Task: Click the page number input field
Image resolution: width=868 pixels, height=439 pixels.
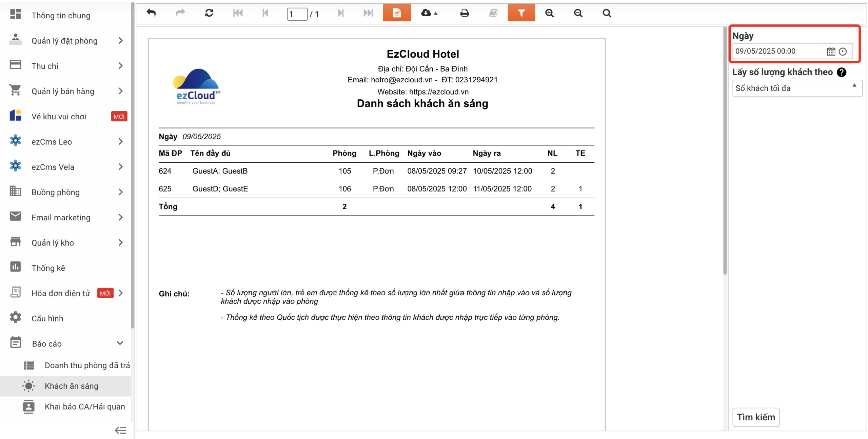Action: coord(297,14)
